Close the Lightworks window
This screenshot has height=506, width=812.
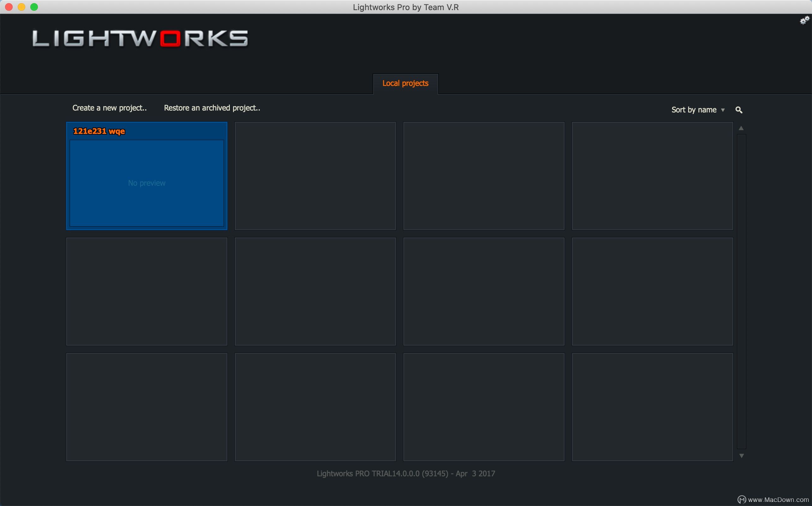(x=9, y=7)
